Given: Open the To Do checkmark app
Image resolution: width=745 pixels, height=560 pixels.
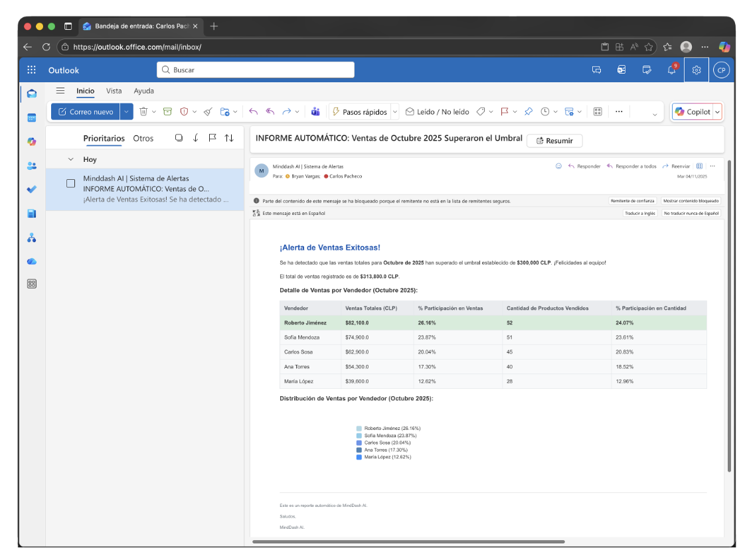Looking at the screenshot, I should pyautogui.click(x=32, y=190).
